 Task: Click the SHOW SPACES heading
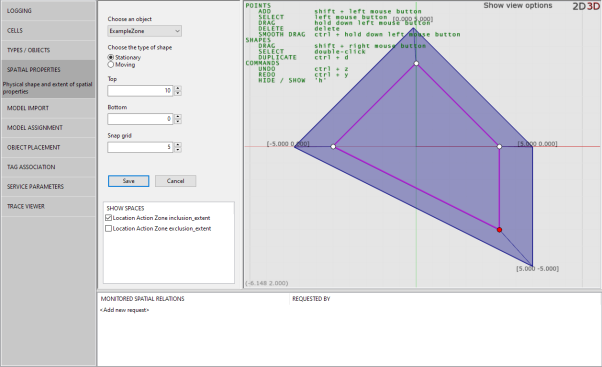(x=125, y=208)
